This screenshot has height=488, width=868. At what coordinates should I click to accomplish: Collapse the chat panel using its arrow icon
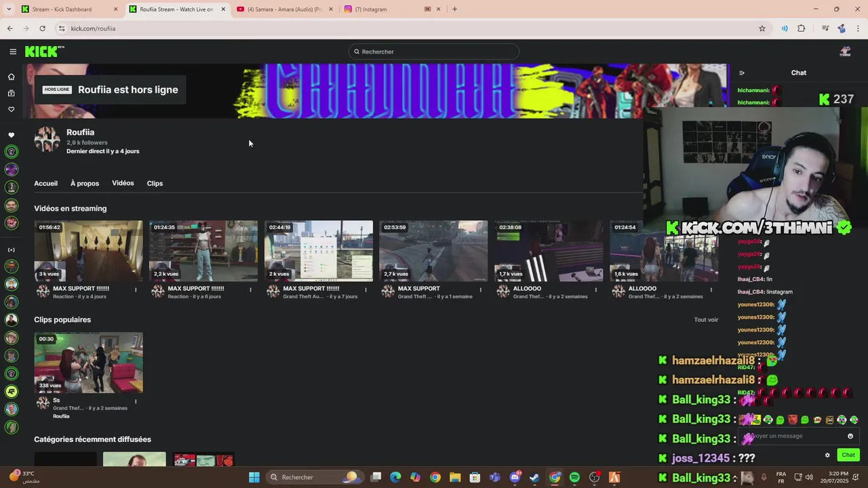742,73
